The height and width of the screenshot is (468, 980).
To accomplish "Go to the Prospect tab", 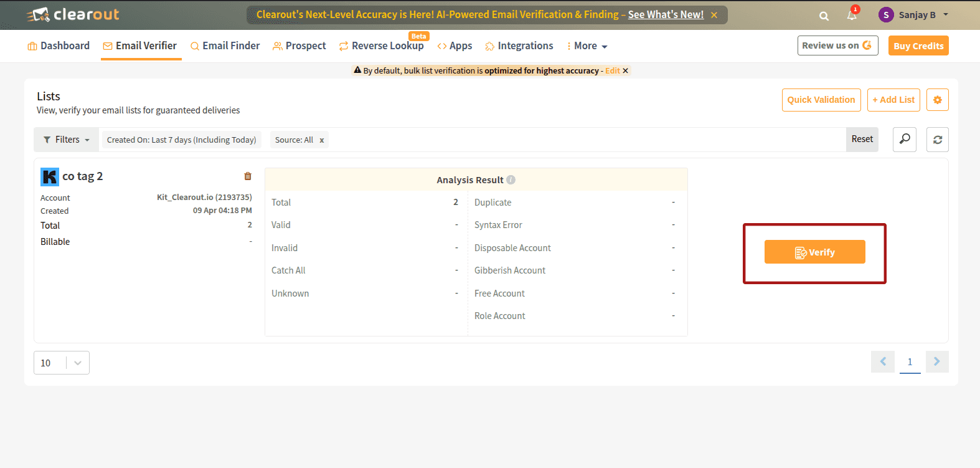I will (x=299, y=46).
